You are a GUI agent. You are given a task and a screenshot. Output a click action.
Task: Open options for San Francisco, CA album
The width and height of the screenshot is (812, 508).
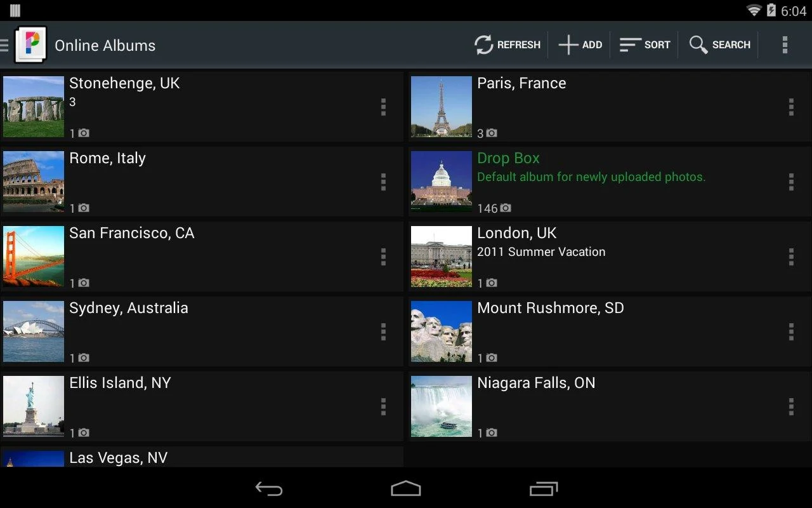pyautogui.click(x=384, y=257)
